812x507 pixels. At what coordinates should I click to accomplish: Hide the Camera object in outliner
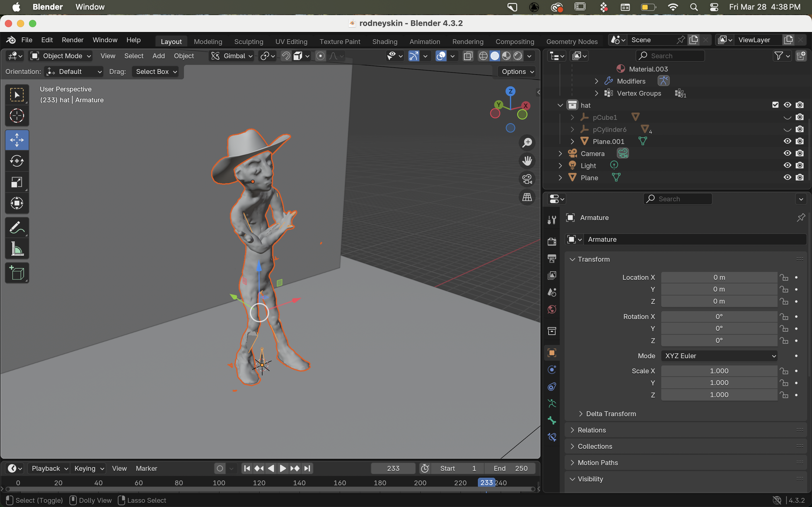click(x=787, y=153)
